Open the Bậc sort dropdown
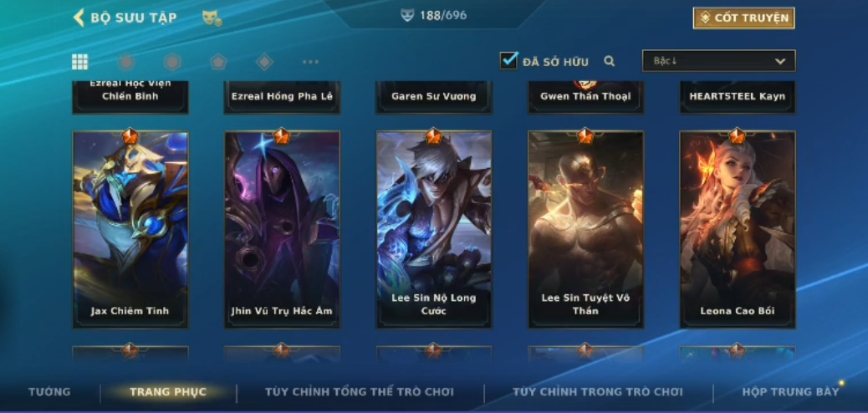The image size is (868, 413). [718, 61]
